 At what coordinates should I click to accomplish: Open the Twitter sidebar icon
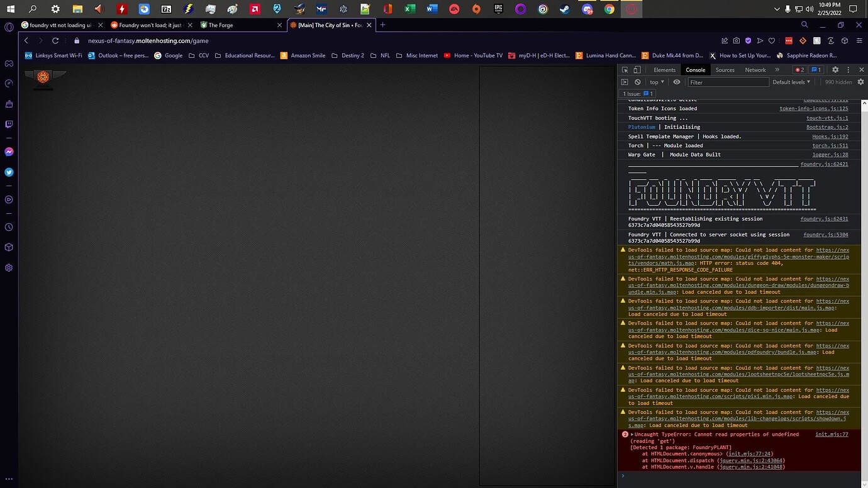pyautogui.click(x=9, y=172)
